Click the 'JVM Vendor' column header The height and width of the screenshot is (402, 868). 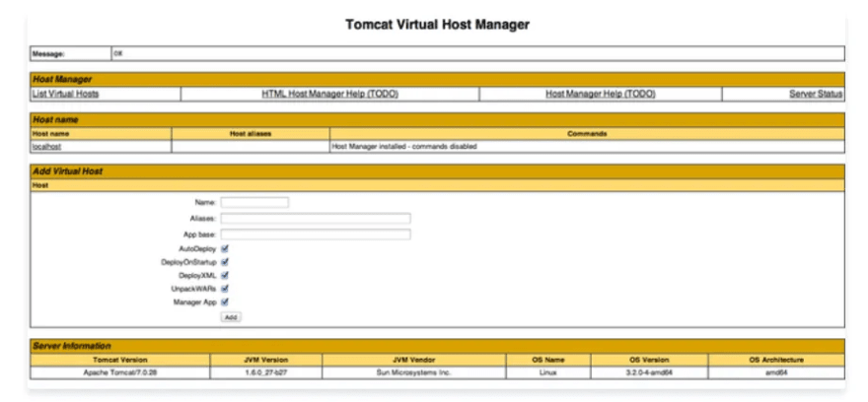pos(413,360)
